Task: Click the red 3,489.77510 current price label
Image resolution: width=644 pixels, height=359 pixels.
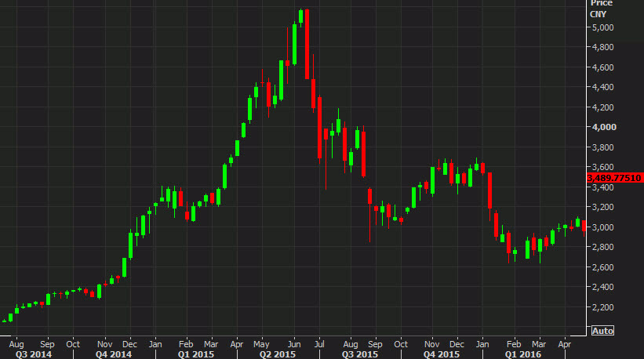Action: tap(614, 178)
